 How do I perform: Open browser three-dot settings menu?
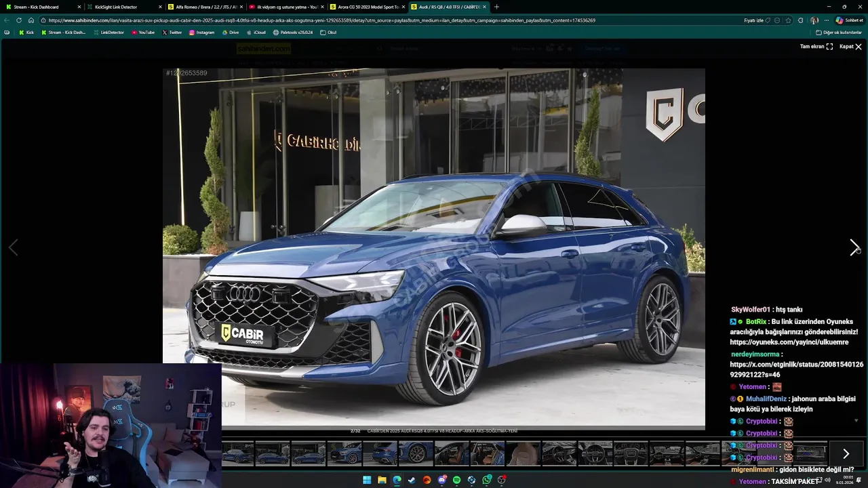(x=826, y=20)
